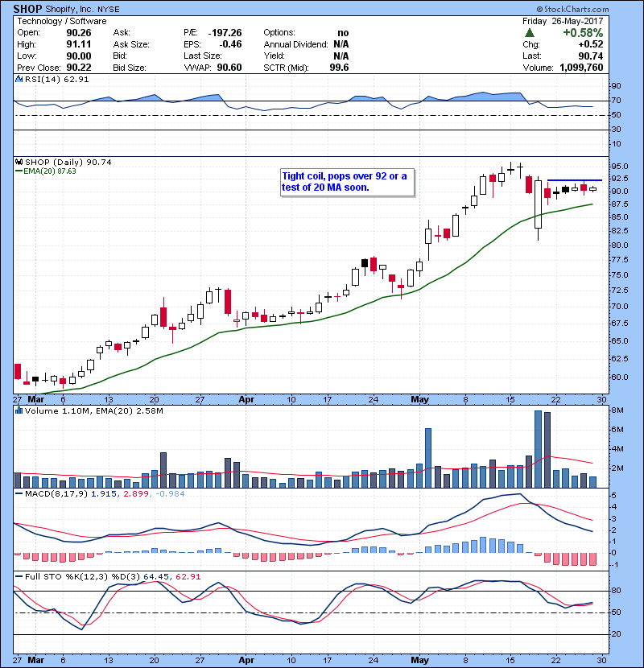Viewport: 644px width, 668px height.
Task: Click the Ask Size label
Action: [131, 44]
